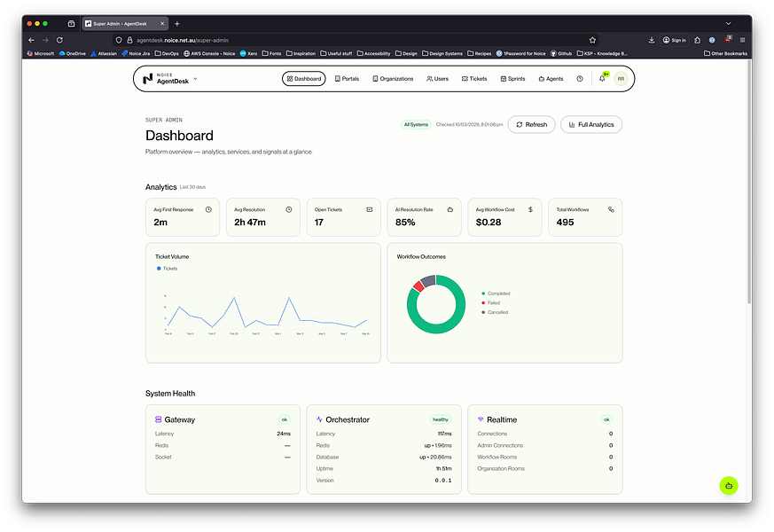Click the clock icon on Avg Resolution card
This screenshot has height=532, width=774.
coord(289,209)
